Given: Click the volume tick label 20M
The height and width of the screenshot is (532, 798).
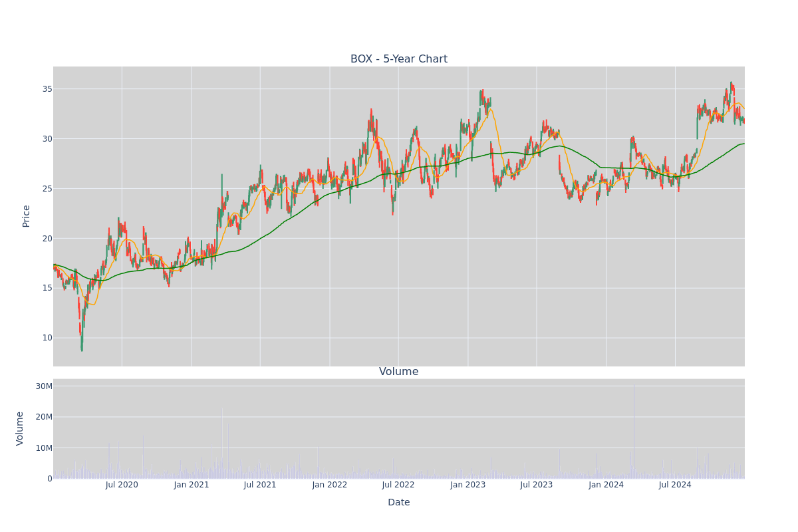Looking at the screenshot, I should [x=44, y=417].
